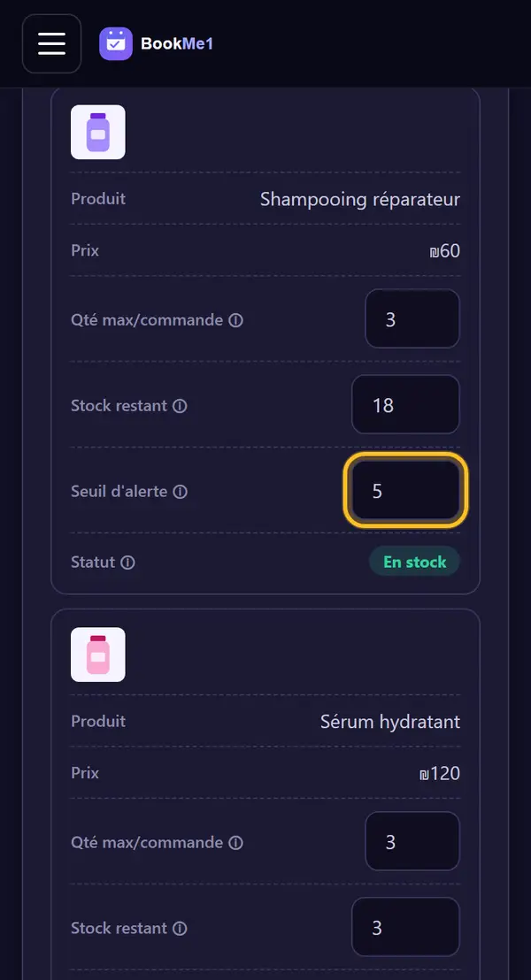Click info icon beside Statut label
The height and width of the screenshot is (980, 531).
127,563
